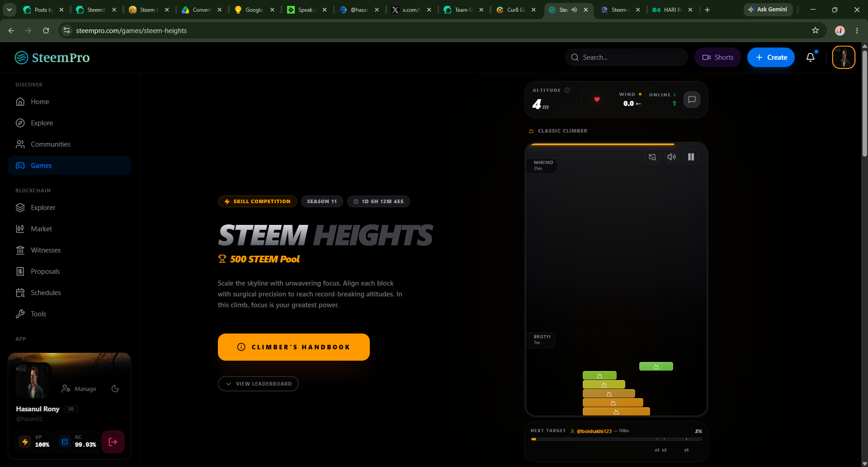Go to SteemPro home via logo
This screenshot has height=467, width=868.
[52, 57]
